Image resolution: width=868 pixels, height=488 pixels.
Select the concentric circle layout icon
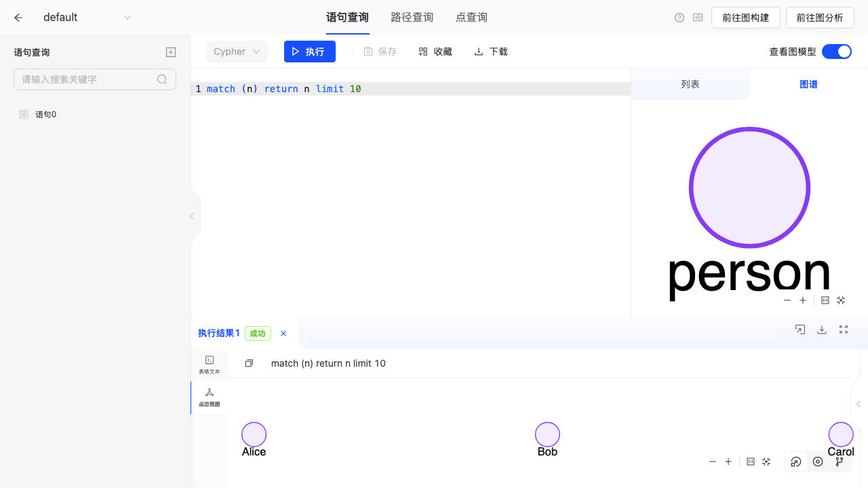coord(818,462)
